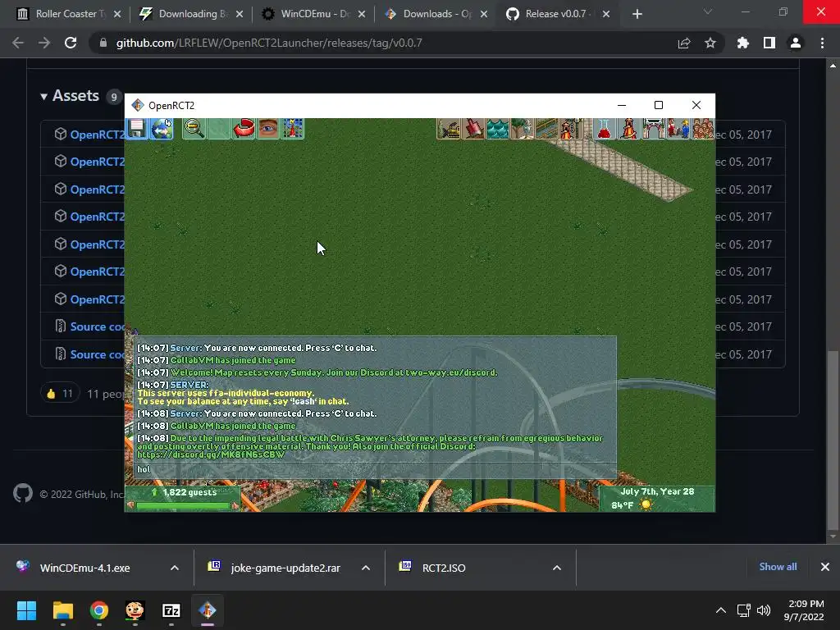The width and height of the screenshot is (840, 630).
Task: Expand joke-game-update2.rar download options chevron
Action: click(x=366, y=568)
